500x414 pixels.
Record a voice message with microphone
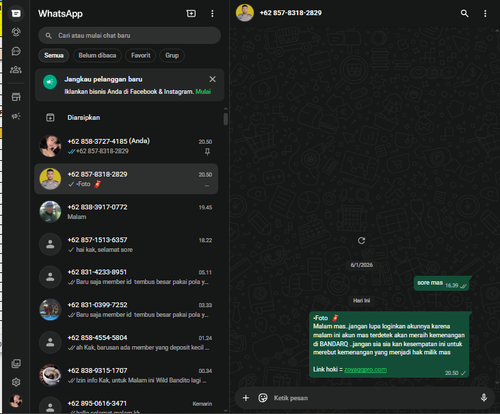[x=484, y=398]
